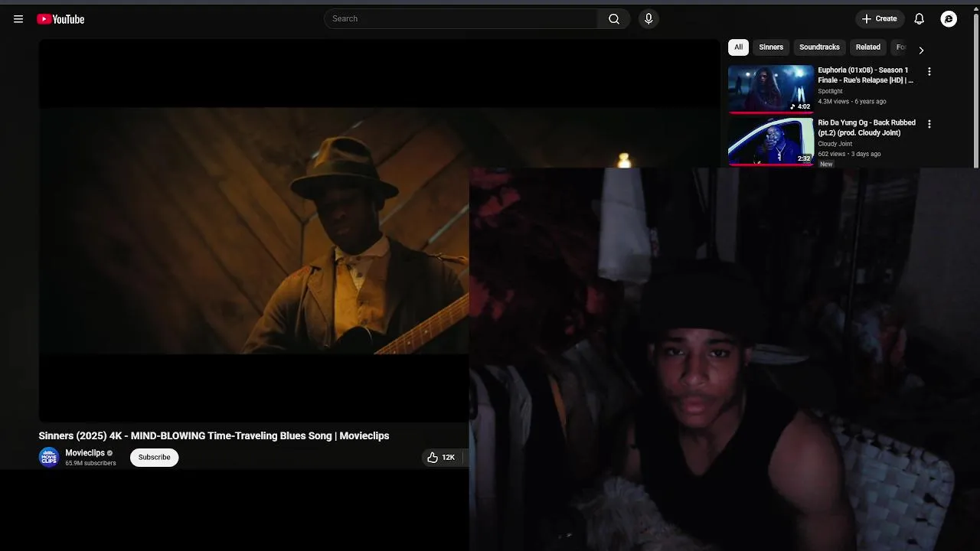
Task: Click the New badge under Cloudy Joint
Action: tap(826, 164)
